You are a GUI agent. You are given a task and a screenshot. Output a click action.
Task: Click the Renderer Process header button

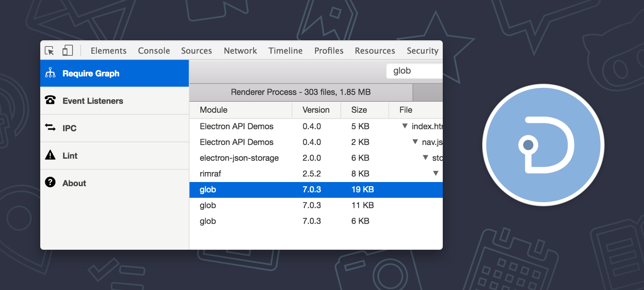pyautogui.click(x=301, y=92)
